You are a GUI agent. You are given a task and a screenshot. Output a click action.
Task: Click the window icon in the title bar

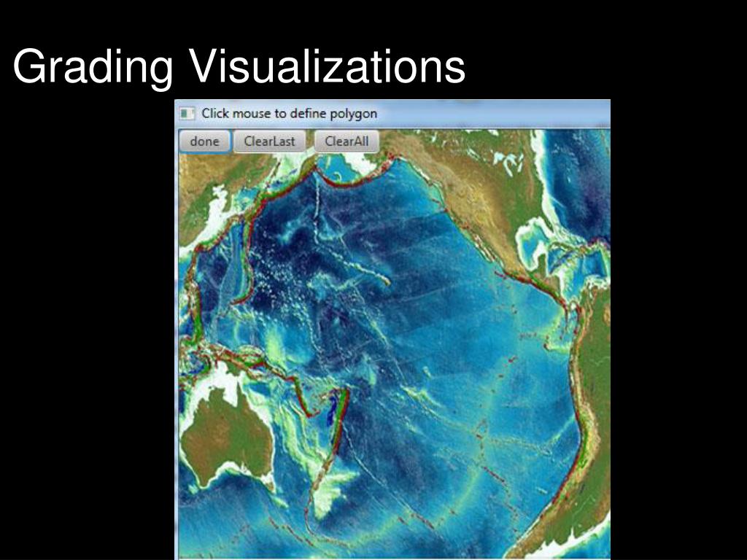tap(187, 114)
